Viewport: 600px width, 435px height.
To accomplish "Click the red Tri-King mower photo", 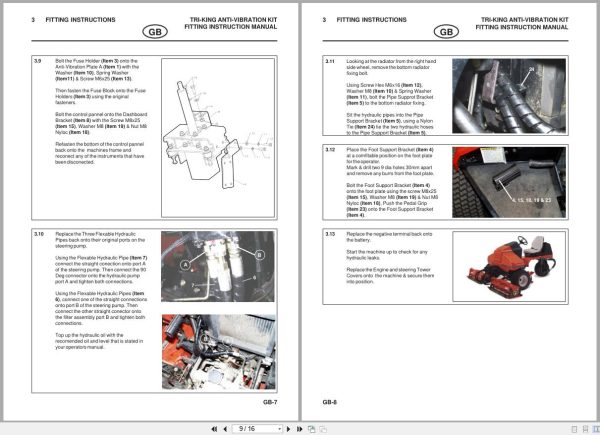I will pos(509,266).
